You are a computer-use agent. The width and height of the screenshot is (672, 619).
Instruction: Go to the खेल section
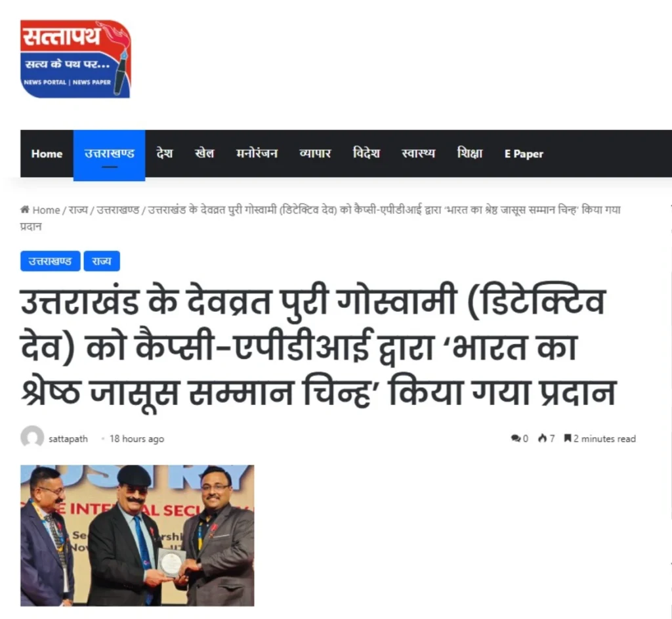205,154
